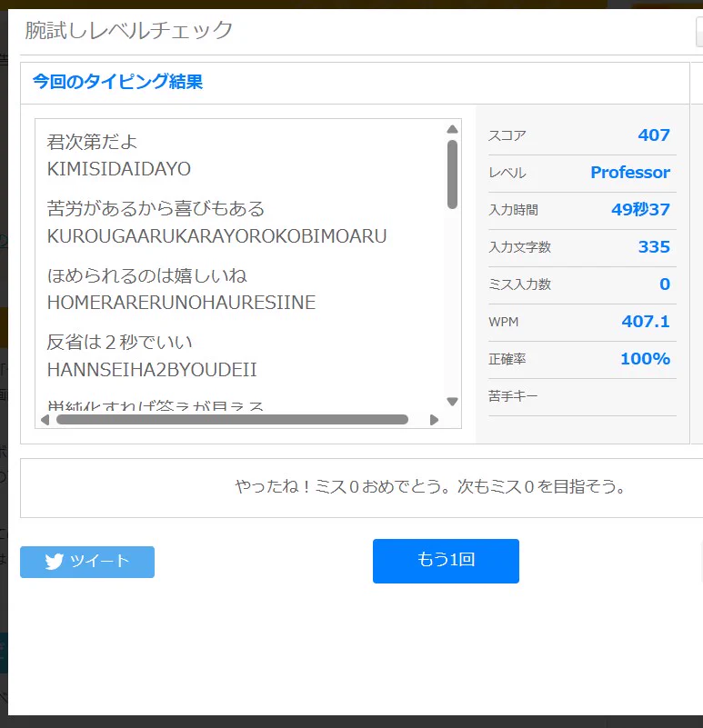The width and height of the screenshot is (703, 728).
Task: Click the horizontal scrollbar thumb in results
Action: (x=232, y=420)
